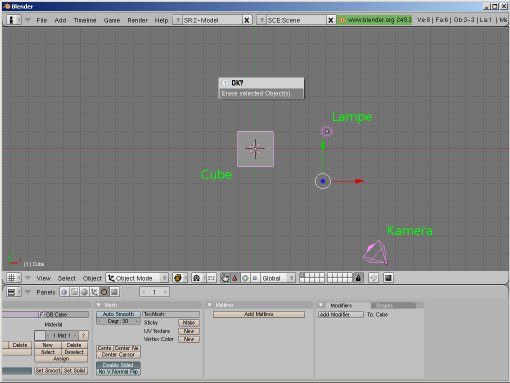Image resolution: width=510 pixels, height=383 pixels.
Task: Select the Camera object in the viewport
Action: pyautogui.click(x=376, y=253)
